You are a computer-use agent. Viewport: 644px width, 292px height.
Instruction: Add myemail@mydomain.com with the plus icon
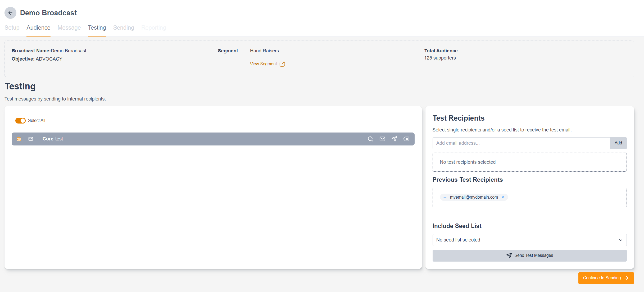pos(445,197)
